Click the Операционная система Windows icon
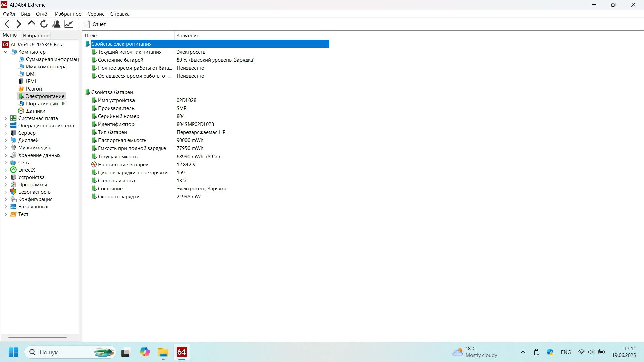The width and height of the screenshot is (644, 362). (x=13, y=126)
